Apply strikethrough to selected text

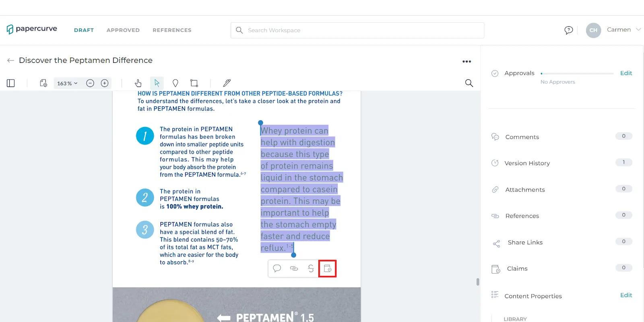click(x=311, y=268)
